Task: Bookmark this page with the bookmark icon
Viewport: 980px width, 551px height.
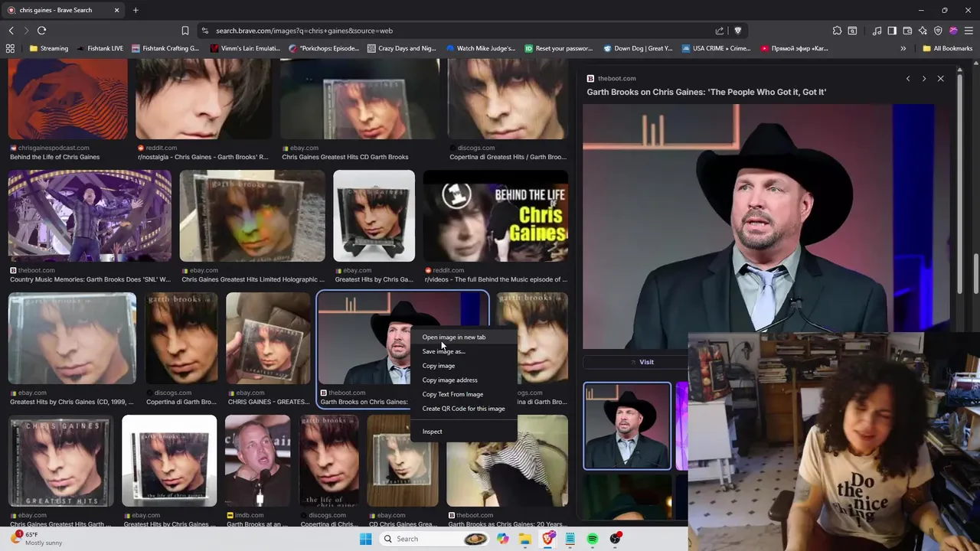Action: 185,31
